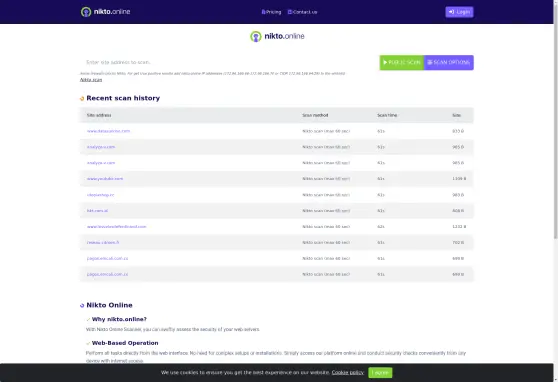Click the Scan method column header
The width and height of the screenshot is (558, 382).
pos(315,115)
